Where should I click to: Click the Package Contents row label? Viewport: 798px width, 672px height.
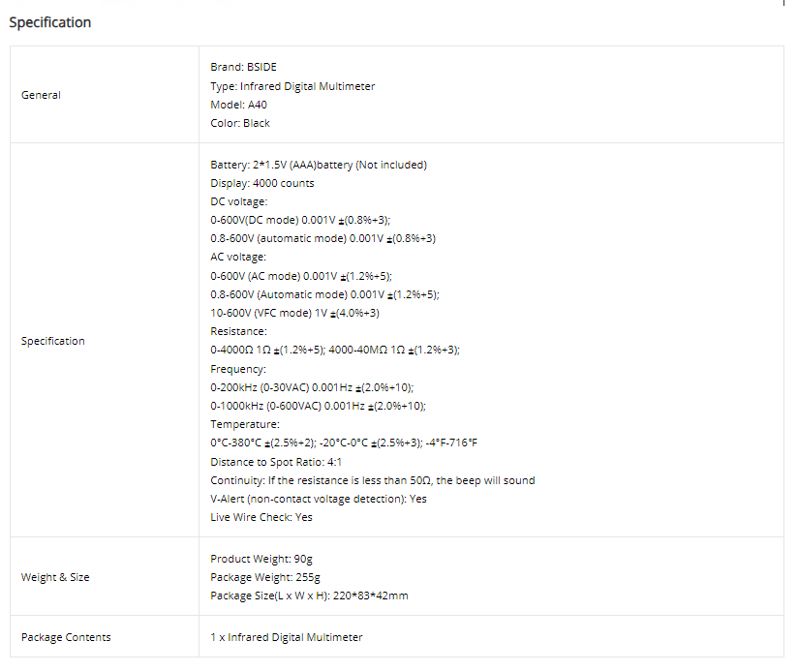pyautogui.click(x=66, y=637)
